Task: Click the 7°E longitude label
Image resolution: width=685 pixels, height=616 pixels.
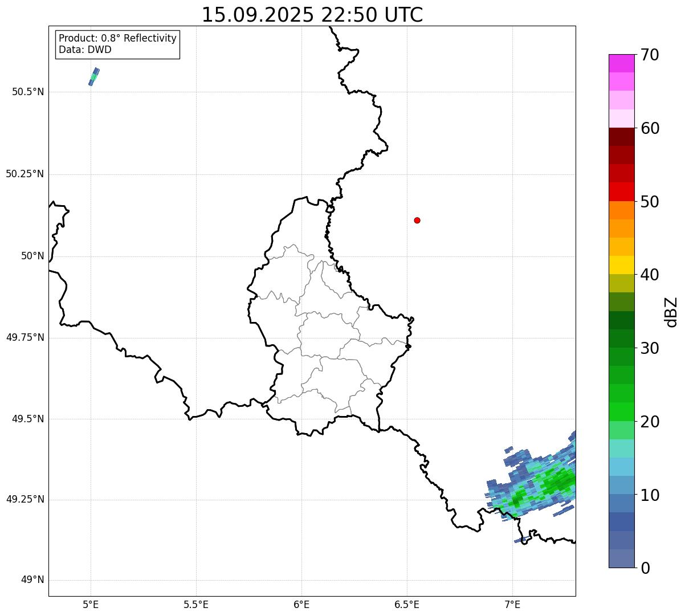Action: point(512,605)
